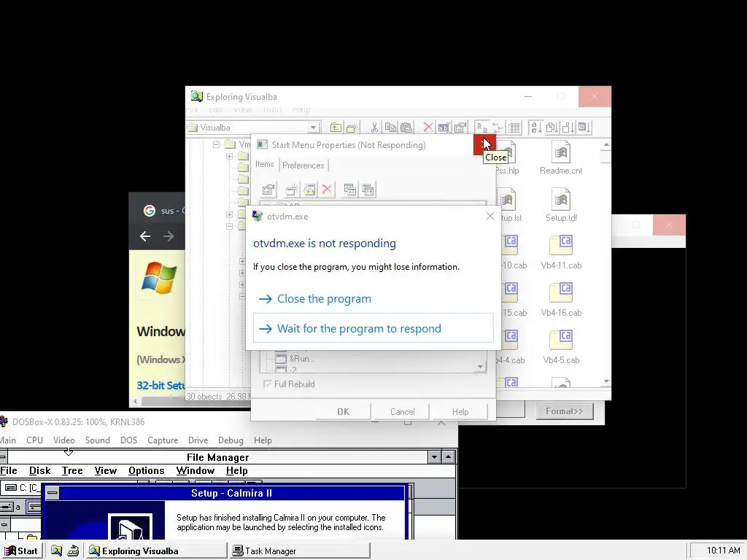Click Collapse All icon in Start Menu Properties

pyautogui.click(x=368, y=190)
